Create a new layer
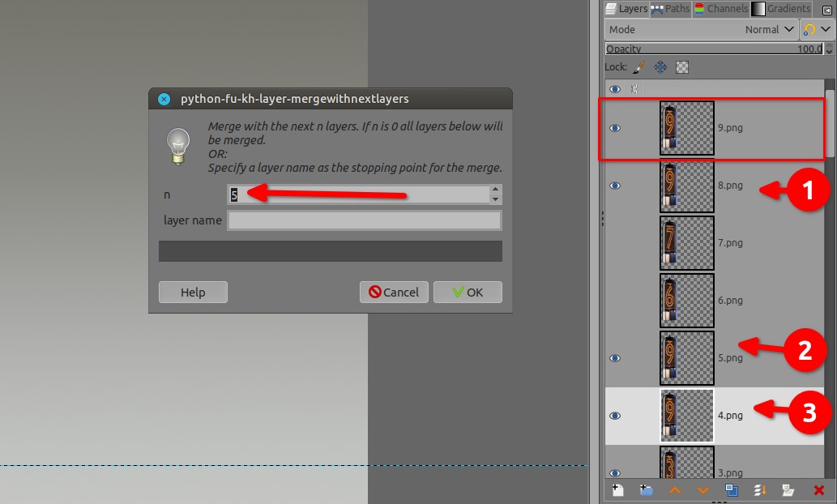Viewport: 837px width, 504px height. click(617, 490)
